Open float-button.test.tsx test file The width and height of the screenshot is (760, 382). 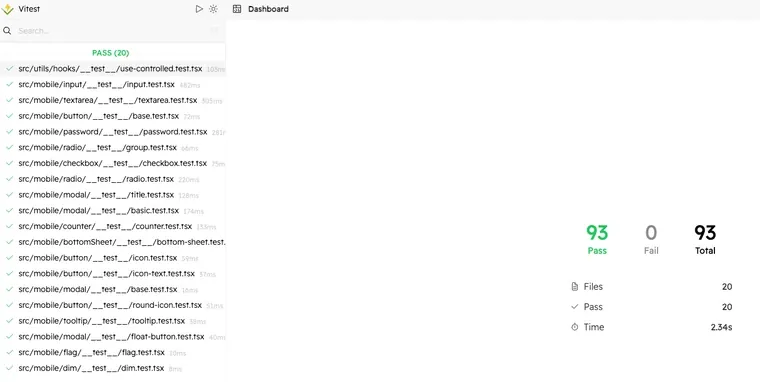point(112,336)
